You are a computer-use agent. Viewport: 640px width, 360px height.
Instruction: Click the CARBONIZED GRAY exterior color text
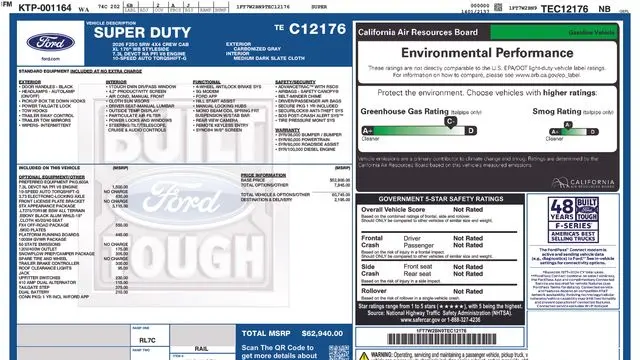257,49
